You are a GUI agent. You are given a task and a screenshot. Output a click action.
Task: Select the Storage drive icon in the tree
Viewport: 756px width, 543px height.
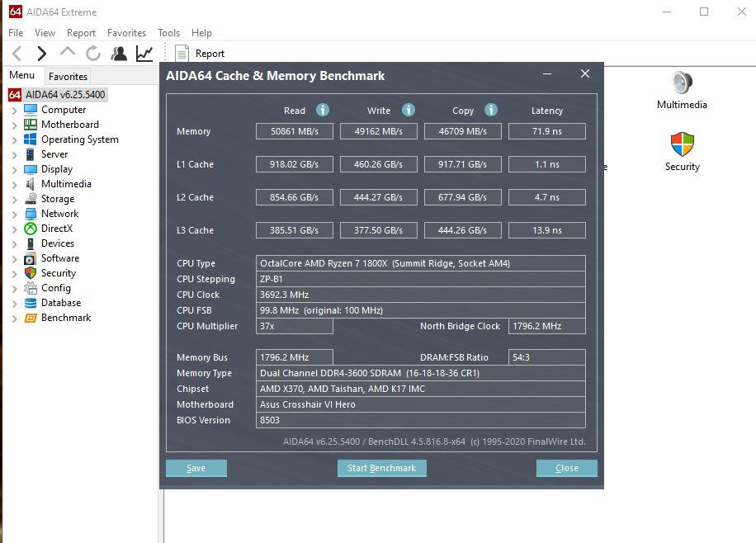[x=31, y=199]
